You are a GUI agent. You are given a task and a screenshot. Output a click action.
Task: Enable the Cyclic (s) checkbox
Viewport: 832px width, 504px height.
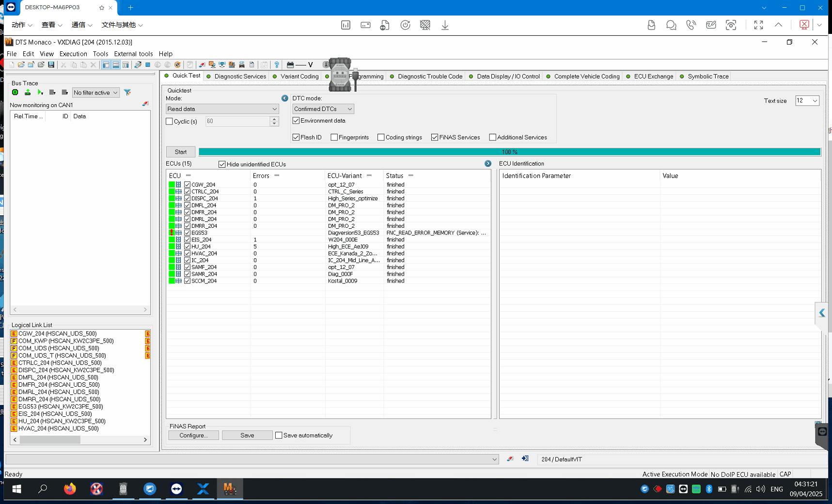pos(170,122)
